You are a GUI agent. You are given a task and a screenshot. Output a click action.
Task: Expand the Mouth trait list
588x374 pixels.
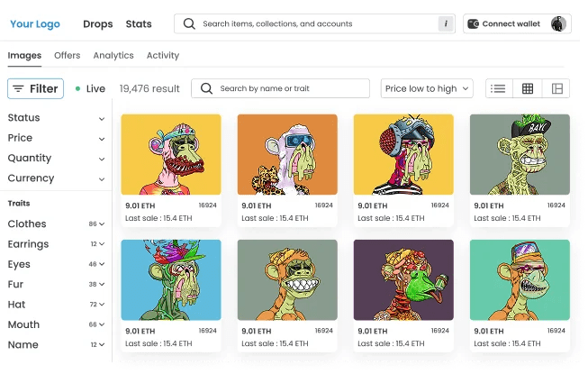[x=56, y=324]
